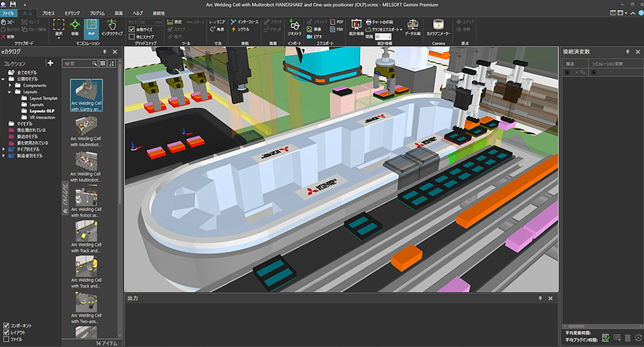The height and width of the screenshot is (347, 644).
Task: Collapse the Layouts parent folder node
Action: pyautogui.click(x=10, y=92)
